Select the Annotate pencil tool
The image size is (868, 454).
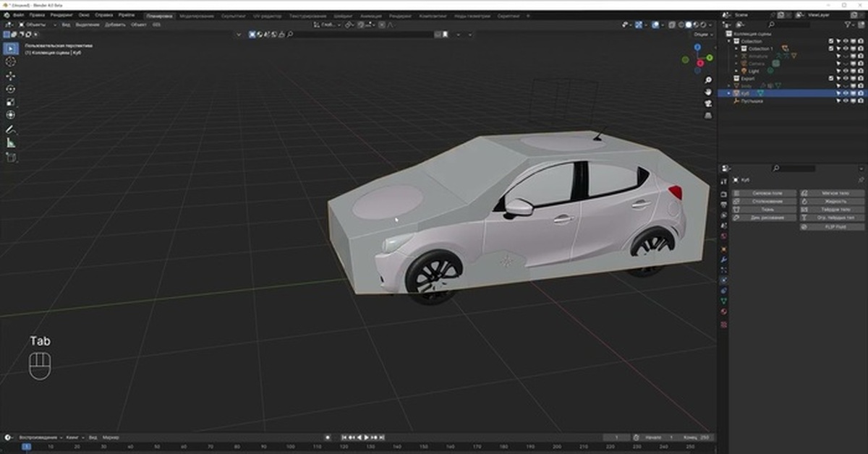point(11,129)
